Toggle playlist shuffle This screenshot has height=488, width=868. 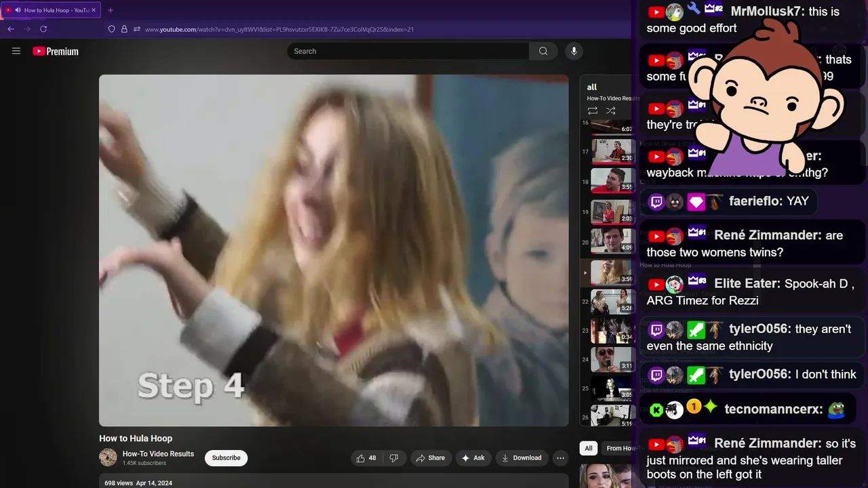[610, 110]
